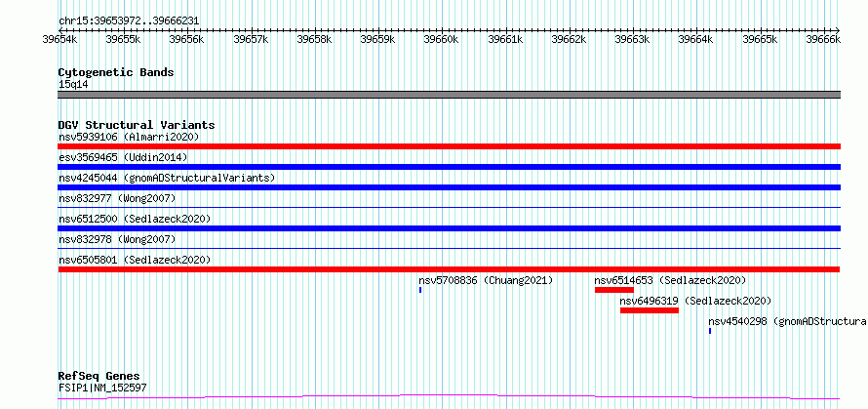Click the magenta FSIP1 gene line
868x409 pixels.
coord(449,397)
